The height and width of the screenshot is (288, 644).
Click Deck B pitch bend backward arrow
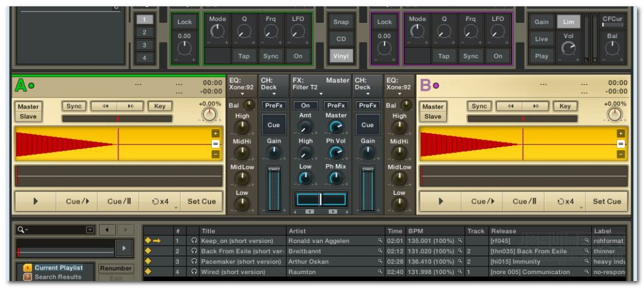(x=510, y=106)
